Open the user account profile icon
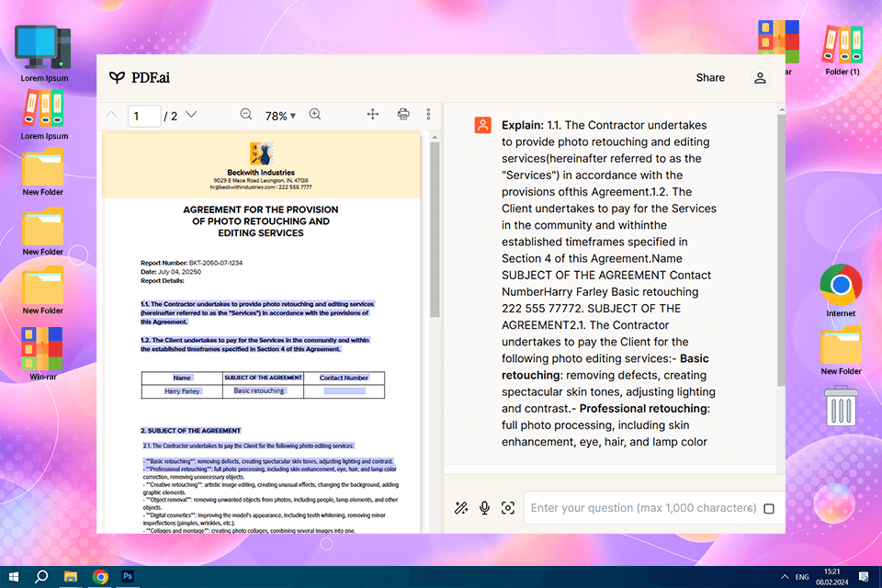Screen dimensions: 882x588 coord(760,78)
